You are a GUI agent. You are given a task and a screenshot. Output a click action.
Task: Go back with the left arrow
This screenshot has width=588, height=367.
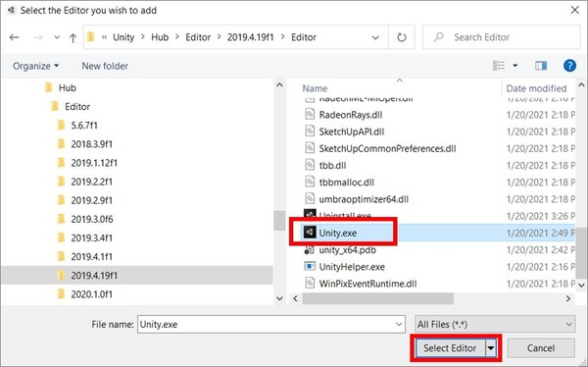pos(15,37)
